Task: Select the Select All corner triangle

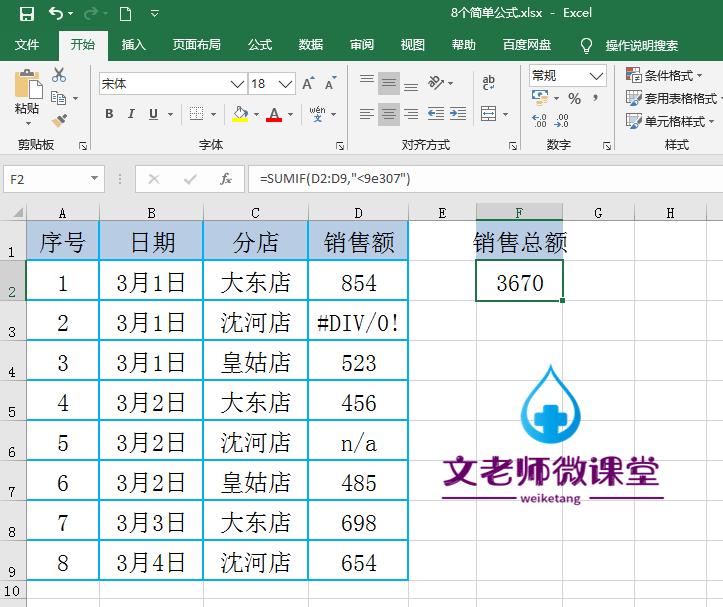Action: pos(18,213)
